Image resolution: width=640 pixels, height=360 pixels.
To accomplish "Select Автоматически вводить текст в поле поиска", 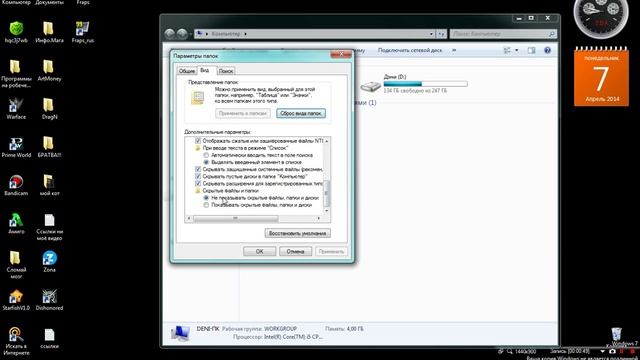I will click(206, 155).
